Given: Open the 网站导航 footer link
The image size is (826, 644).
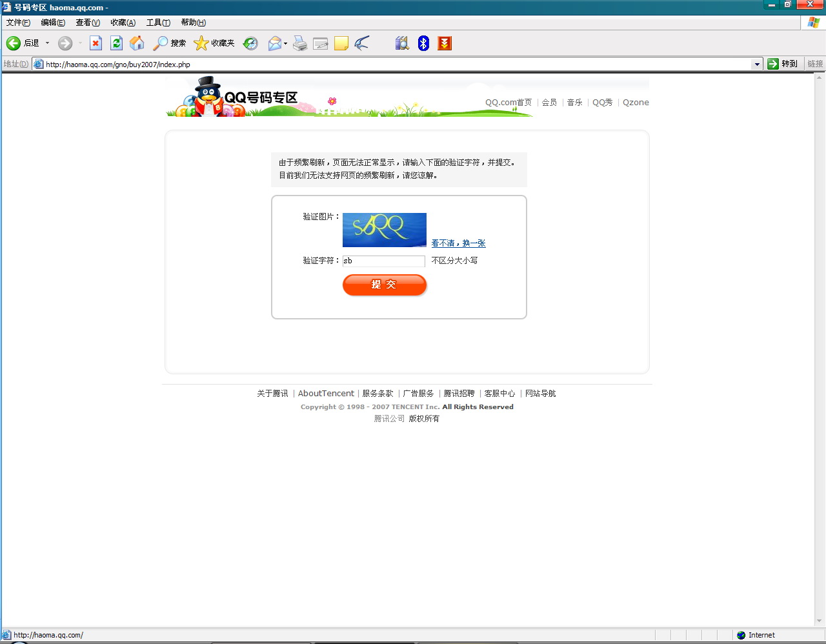Looking at the screenshot, I should tap(540, 394).
